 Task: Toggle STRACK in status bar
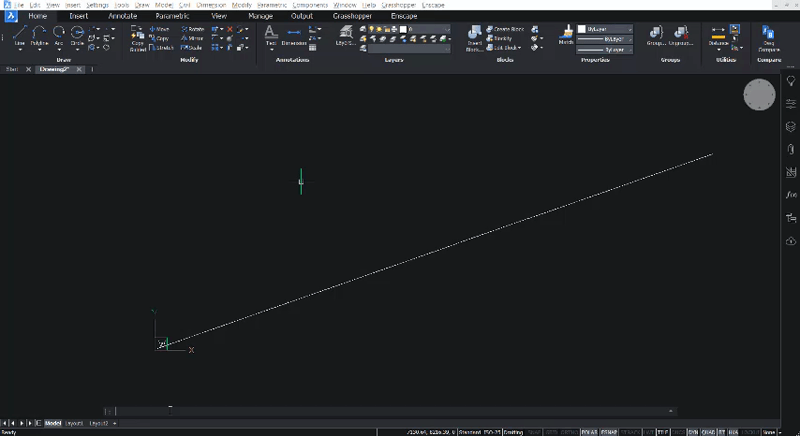point(630,432)
